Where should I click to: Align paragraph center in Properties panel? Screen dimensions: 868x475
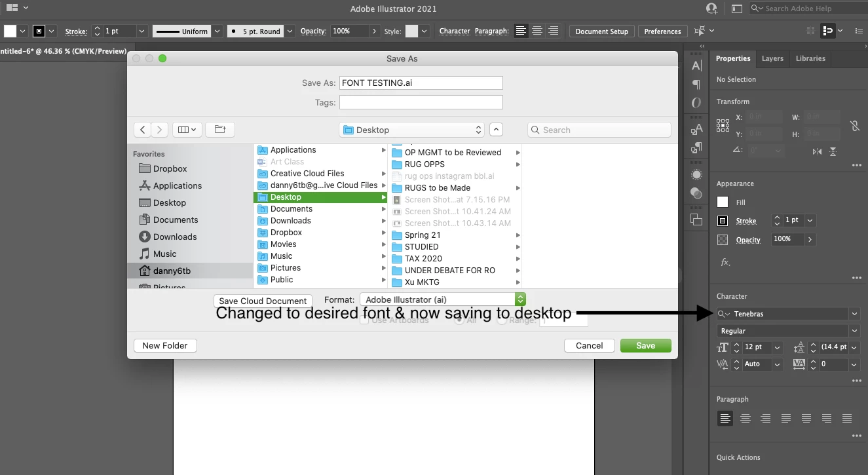[x=745, y=418]
